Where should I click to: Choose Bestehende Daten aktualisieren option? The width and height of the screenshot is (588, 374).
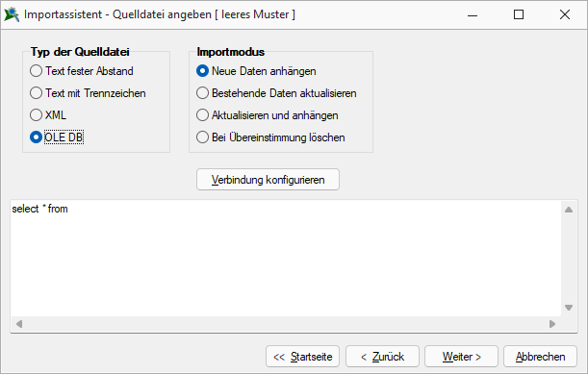pyautogui.click(x=276, y=93)
